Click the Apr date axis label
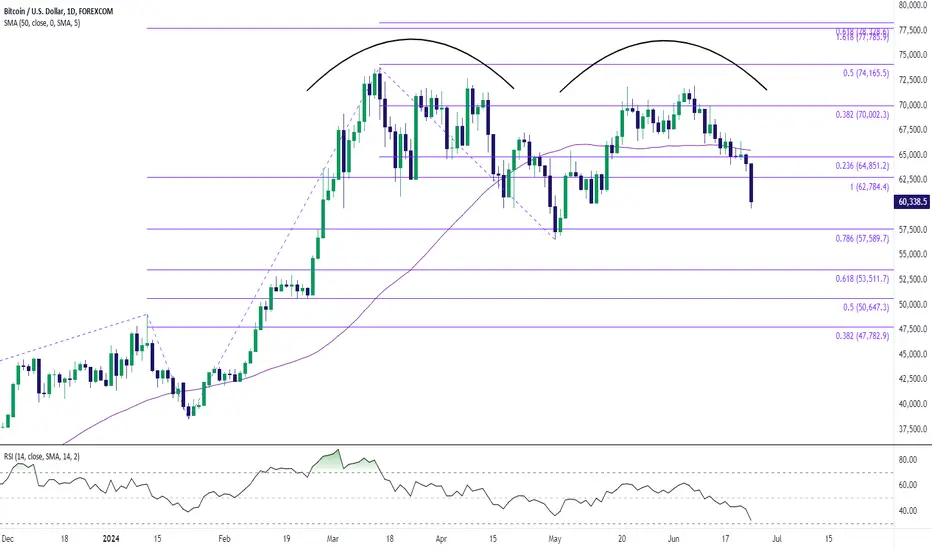 click(441, 539)
